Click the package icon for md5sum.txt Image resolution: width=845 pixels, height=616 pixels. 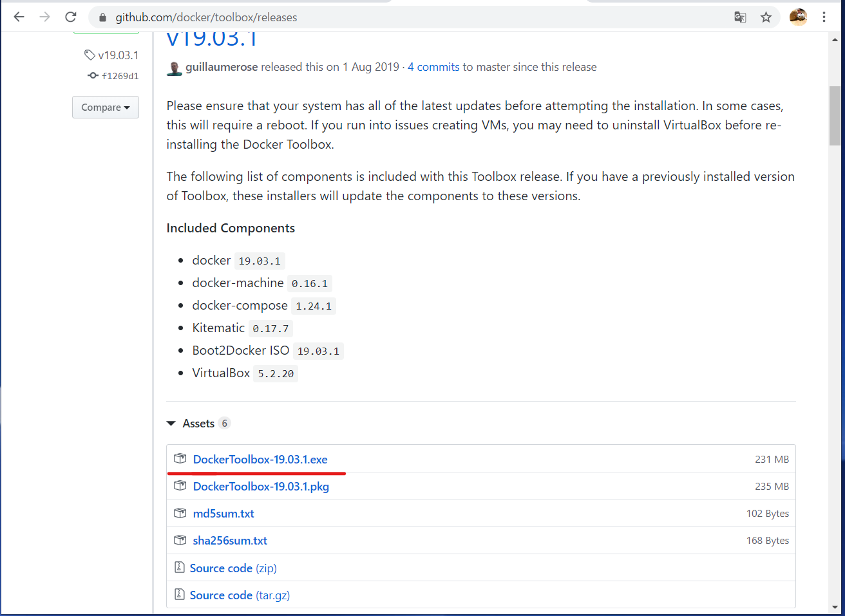pos(180,513)
